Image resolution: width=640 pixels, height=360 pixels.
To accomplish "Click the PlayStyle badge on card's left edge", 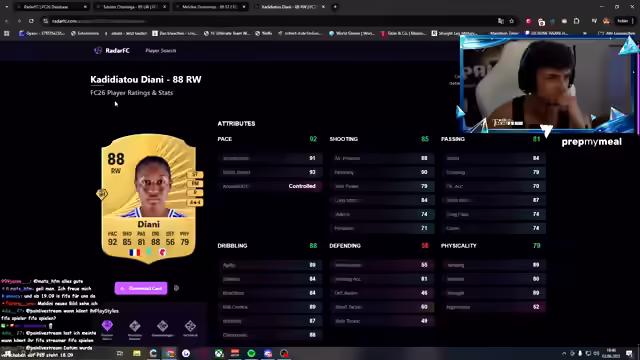I will [102, 194].
